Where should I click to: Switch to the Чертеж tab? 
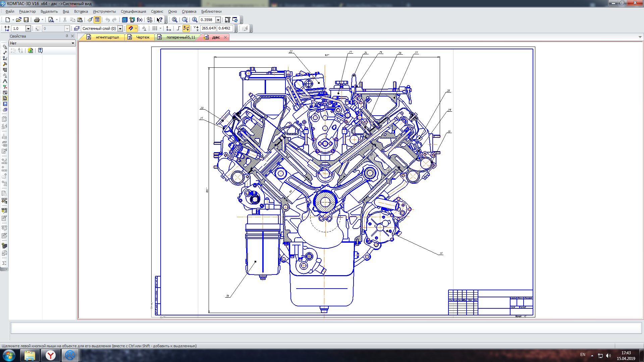[x=142, y=37]
